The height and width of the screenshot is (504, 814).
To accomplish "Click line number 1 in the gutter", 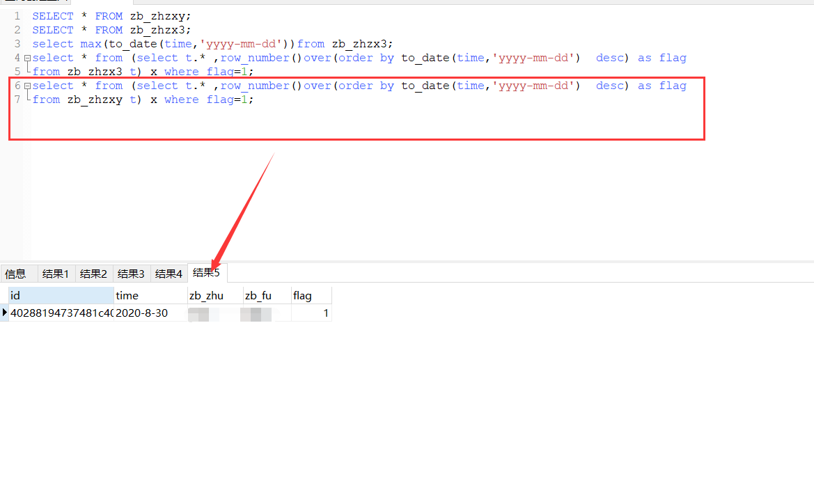I will click(x=17, y=16).
